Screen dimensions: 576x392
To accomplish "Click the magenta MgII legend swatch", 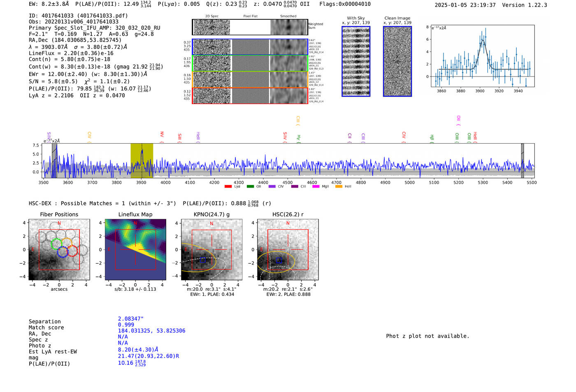I will (316, 187).
